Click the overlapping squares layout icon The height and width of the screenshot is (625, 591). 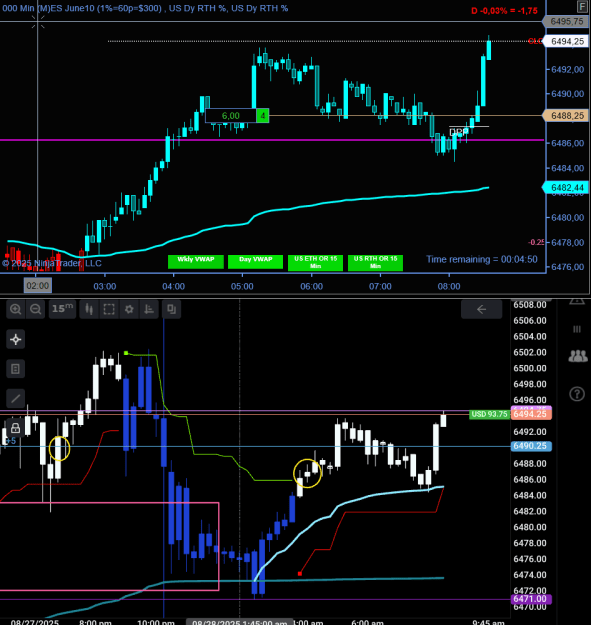(x=172, y=309)
